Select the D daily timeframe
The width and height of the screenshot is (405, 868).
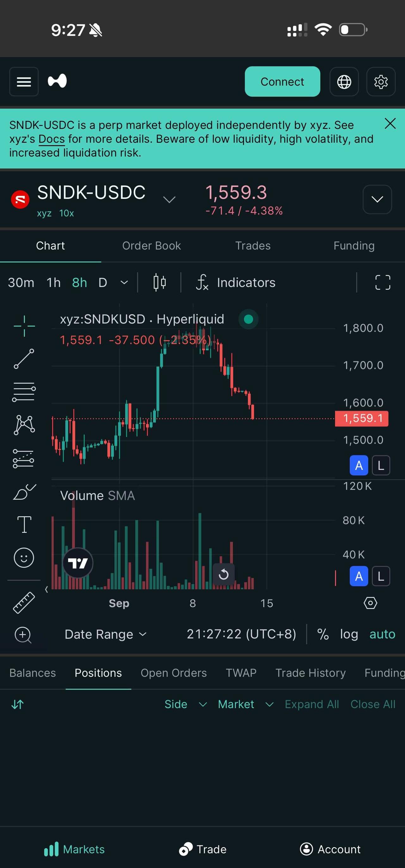103,282
